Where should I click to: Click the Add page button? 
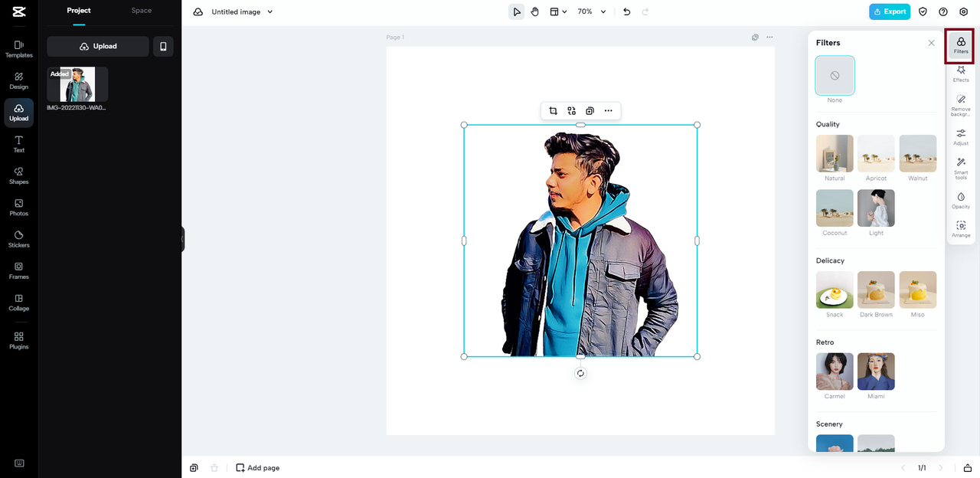[257, 467]
